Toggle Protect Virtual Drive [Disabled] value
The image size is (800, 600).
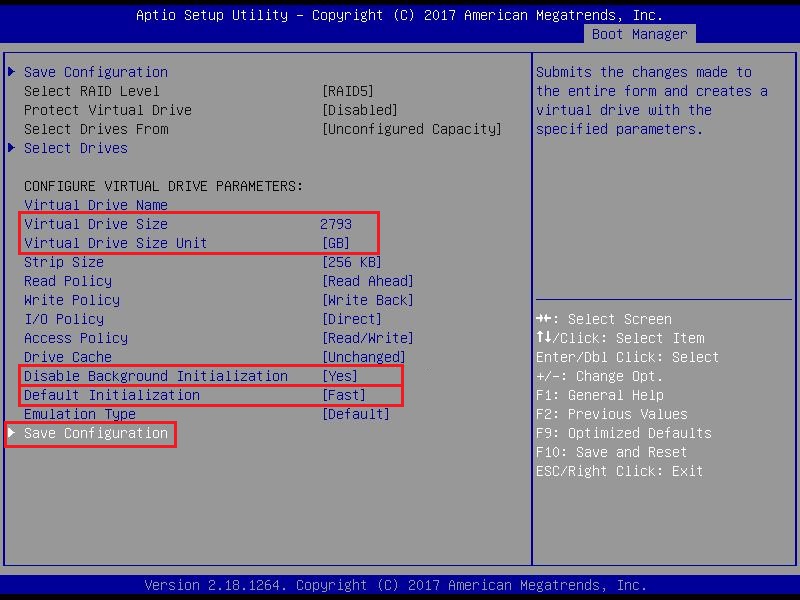tap(359, 110)
